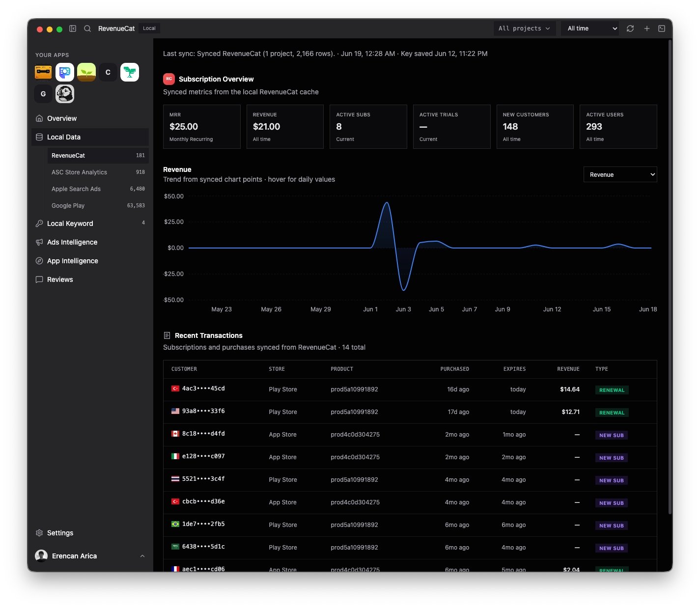Screen dimensions: 700x608
Task: Click customer 6438••••5d1c
Action: tap(203, 547)
